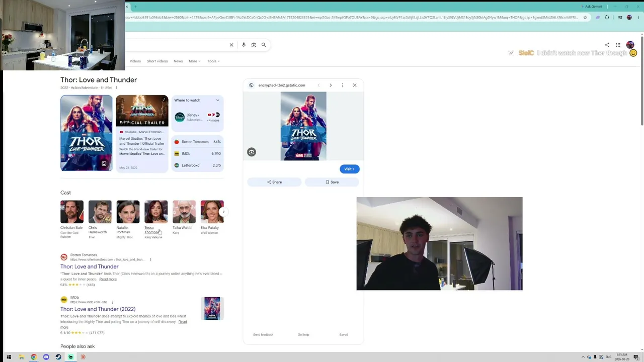The image size is (644, 362).
Task: Click Send feedback in the preview panel
Action: [263, 335]
